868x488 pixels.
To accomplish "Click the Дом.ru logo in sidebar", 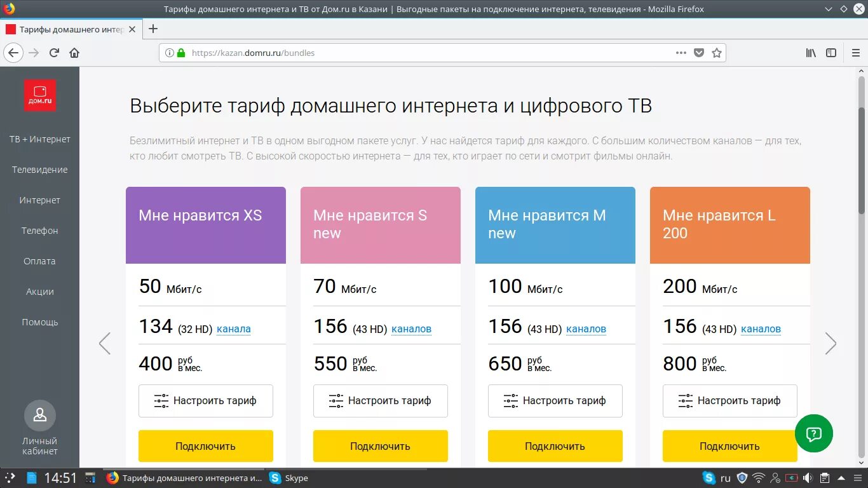I will 40,95.
